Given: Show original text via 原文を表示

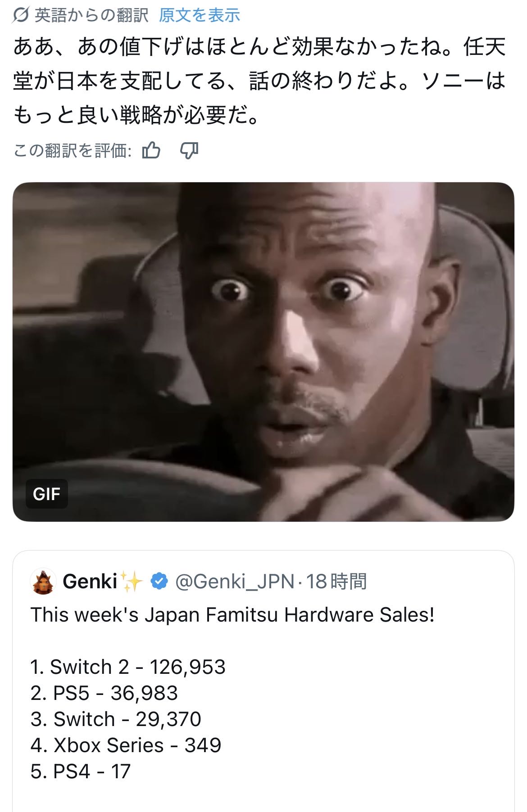Looking at the screenshot, I should click(199, 16).
